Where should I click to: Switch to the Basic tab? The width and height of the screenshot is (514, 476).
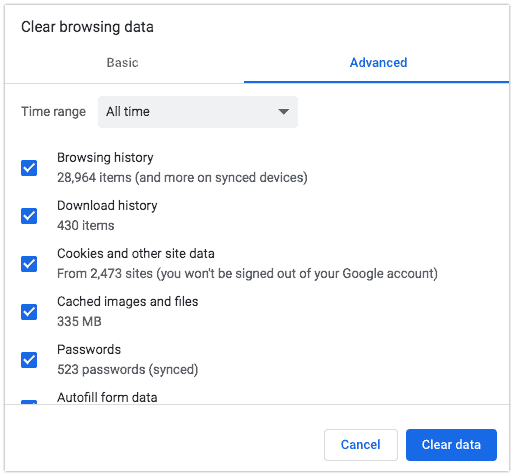click(x=122, y=63)
